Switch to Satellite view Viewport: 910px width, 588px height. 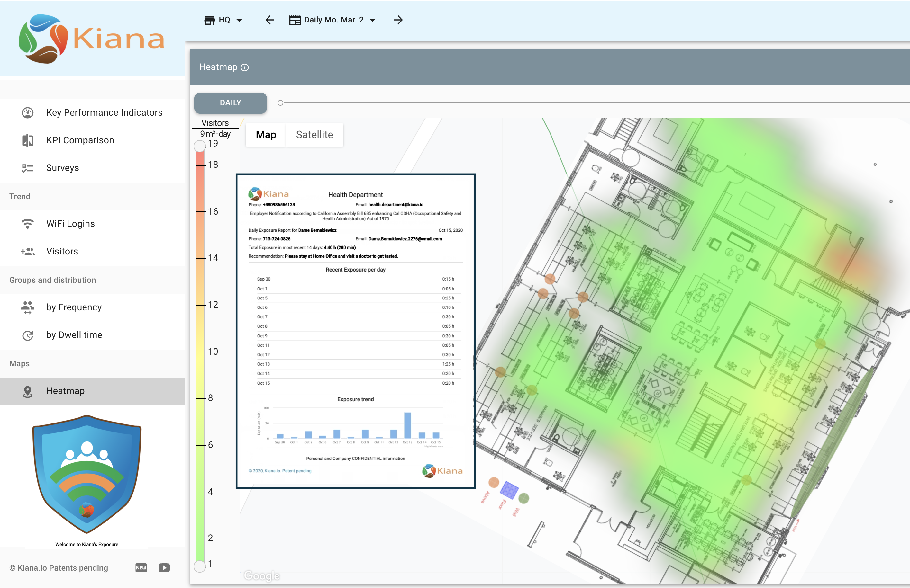(314, 134)
